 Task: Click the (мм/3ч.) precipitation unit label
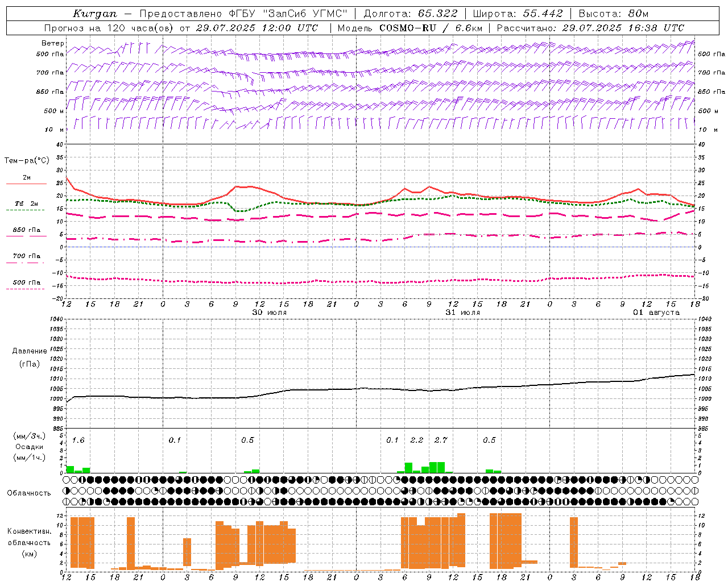coord(30,436)
